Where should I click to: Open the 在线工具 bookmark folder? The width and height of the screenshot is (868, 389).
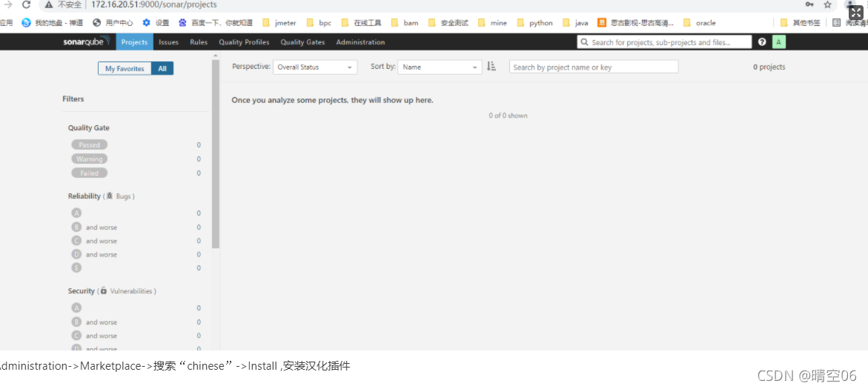click(362, 23)
